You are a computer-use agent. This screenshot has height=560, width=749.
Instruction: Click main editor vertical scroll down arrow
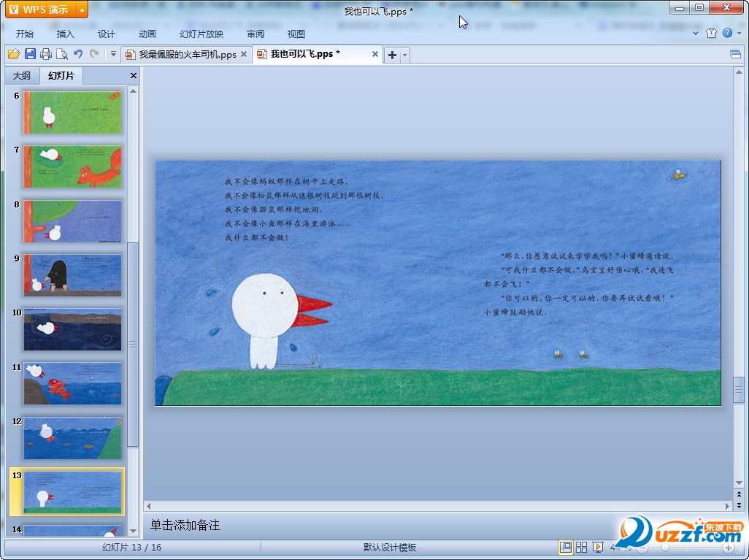click(739, 482)
